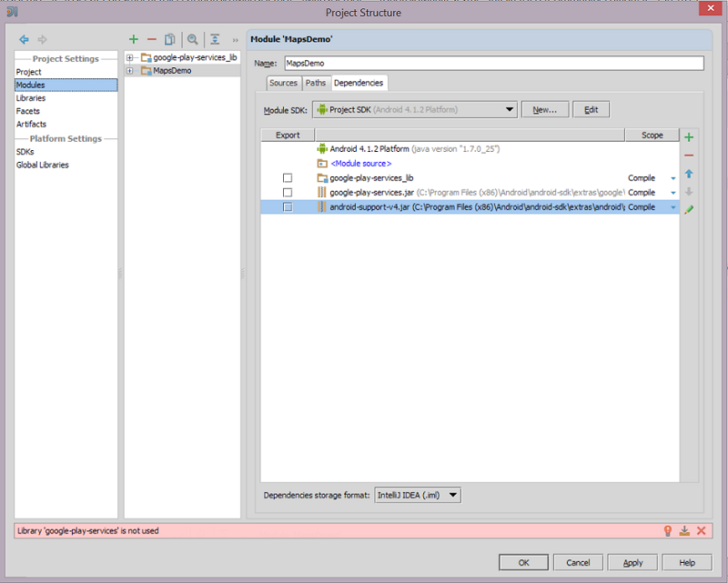
Task: Click the Scope column header
Action: [x=652, y=136]
